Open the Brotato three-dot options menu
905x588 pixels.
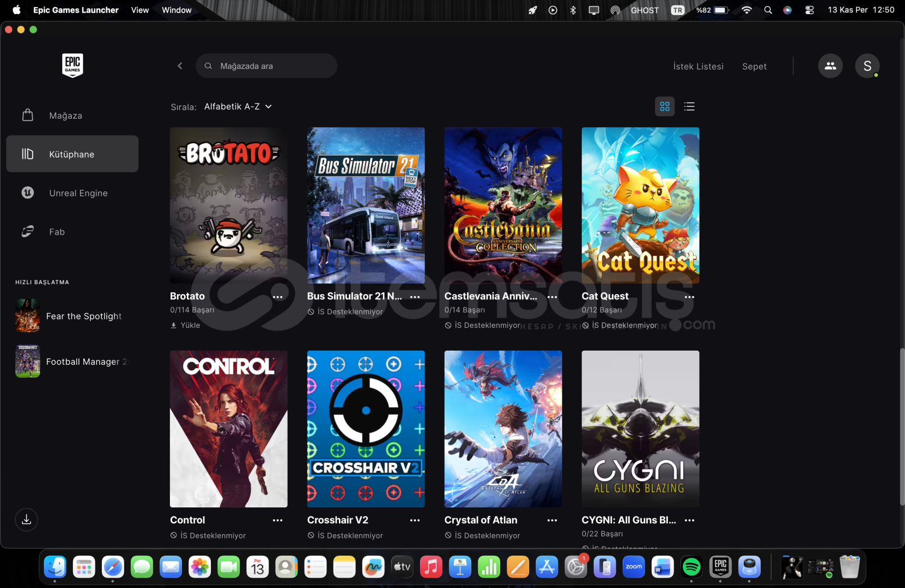point(277,297)
